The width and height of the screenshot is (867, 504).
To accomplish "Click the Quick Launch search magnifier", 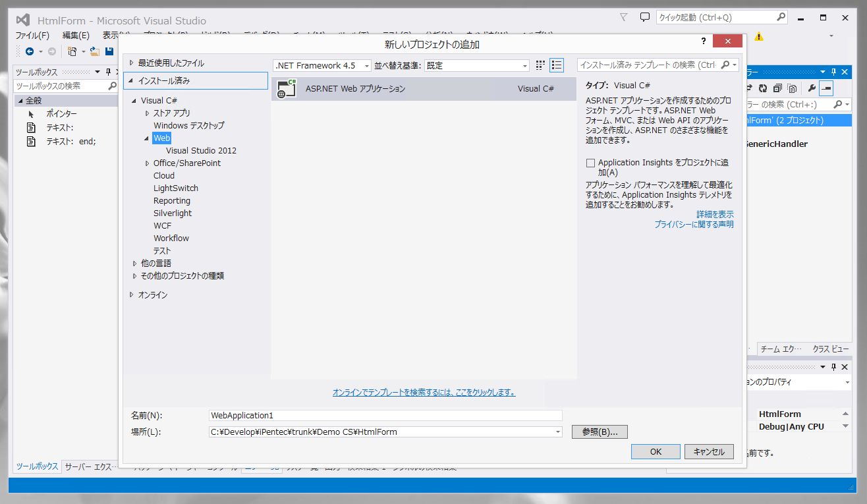I will point(780,17).
